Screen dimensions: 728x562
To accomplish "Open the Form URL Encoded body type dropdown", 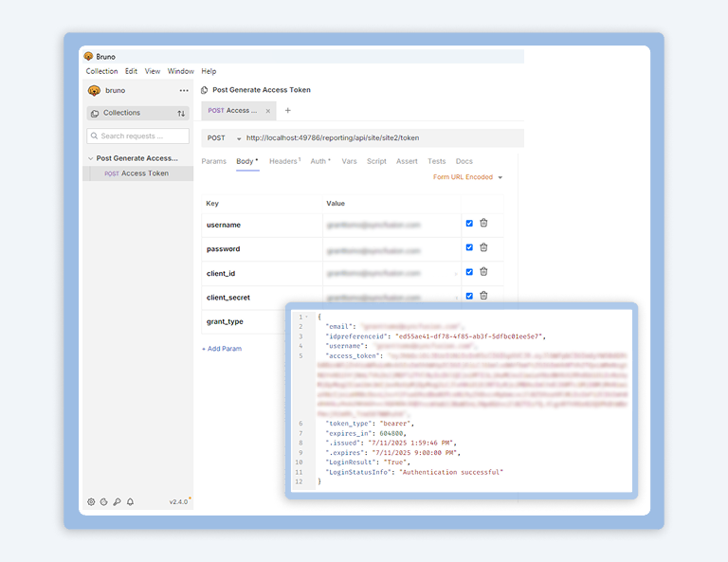I will click(467, 177).
